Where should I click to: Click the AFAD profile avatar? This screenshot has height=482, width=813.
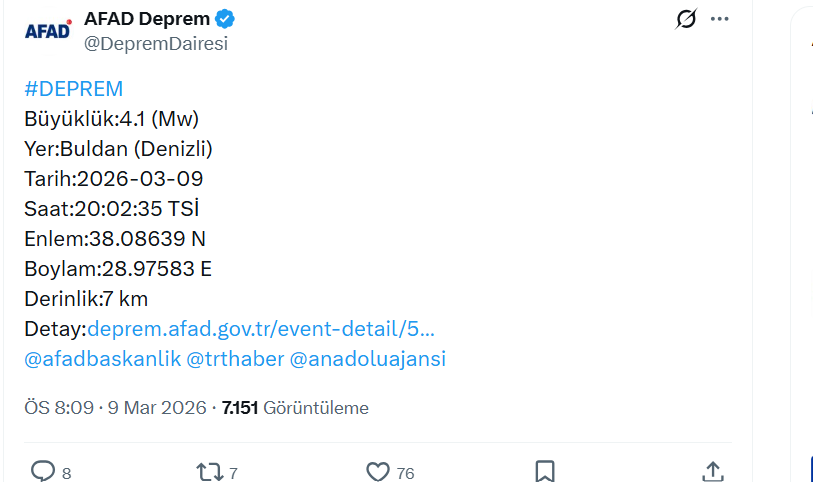click(x=48, y=31)
